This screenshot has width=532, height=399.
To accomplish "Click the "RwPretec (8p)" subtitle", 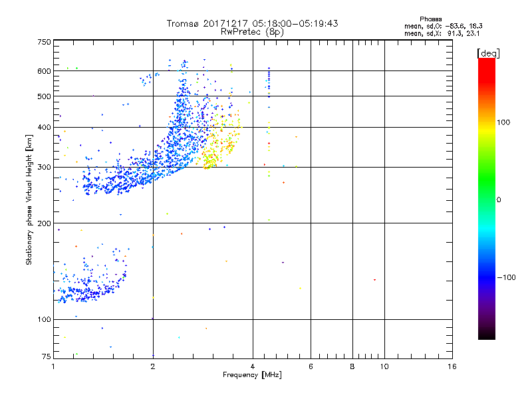I will tap(252, 32).
